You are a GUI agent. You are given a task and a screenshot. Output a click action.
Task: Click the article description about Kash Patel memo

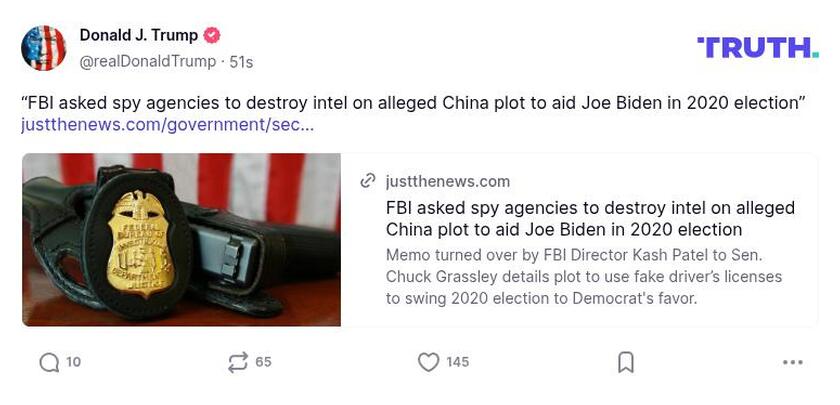584,276
